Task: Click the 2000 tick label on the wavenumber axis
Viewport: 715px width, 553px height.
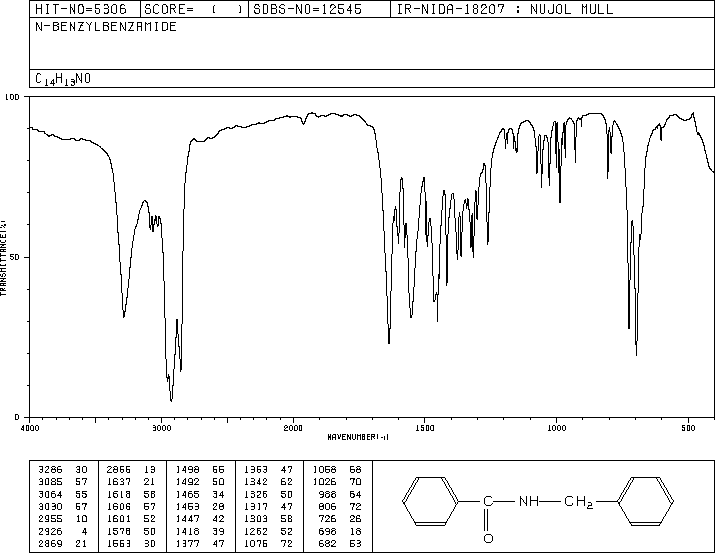Action: [293, 428]
